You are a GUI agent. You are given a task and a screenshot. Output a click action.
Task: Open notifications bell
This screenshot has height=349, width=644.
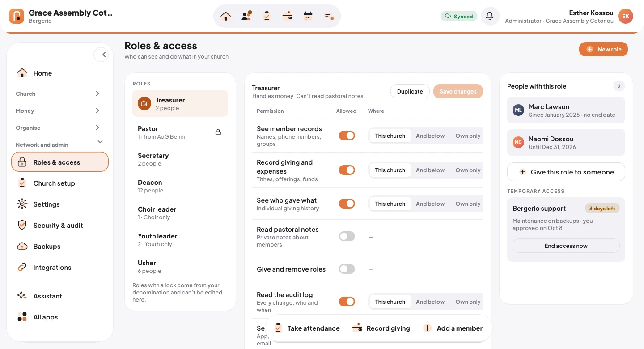click(490, 16)
